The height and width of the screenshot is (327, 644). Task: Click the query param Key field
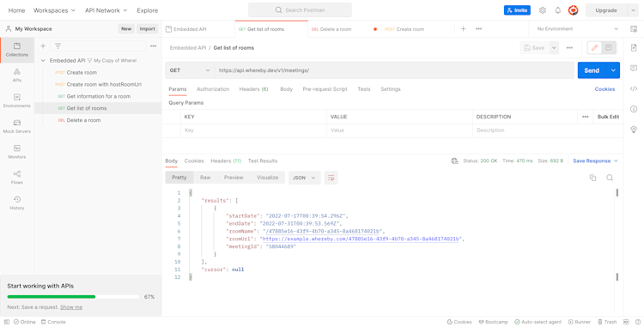pos(253,130)
